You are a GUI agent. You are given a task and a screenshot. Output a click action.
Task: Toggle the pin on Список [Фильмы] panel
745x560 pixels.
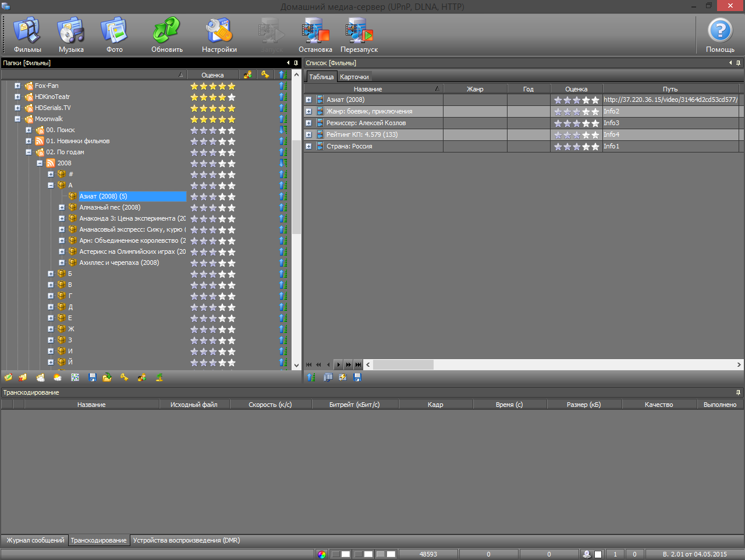[x=738, y=63]
